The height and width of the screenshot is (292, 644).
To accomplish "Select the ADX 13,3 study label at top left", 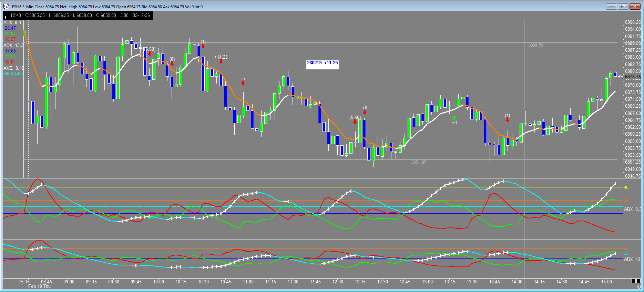I will [x=13, y=45].
